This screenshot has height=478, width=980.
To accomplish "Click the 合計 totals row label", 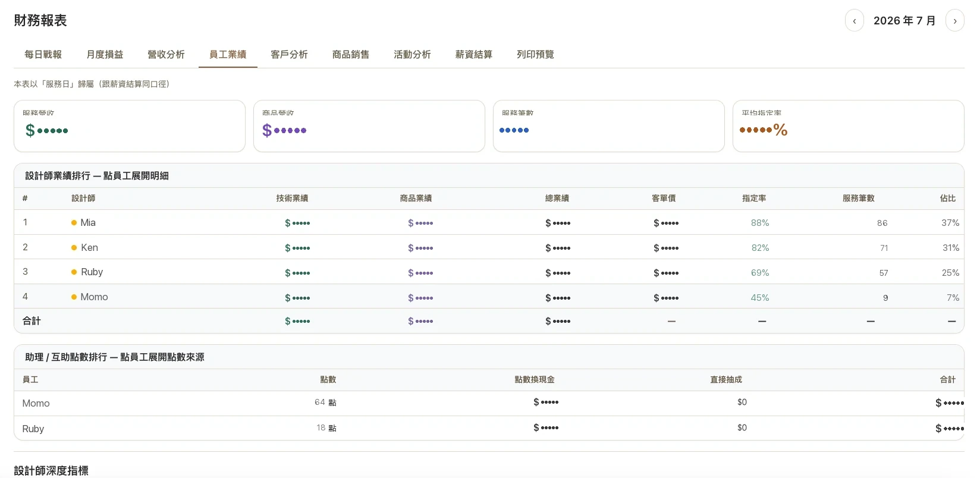I will pyautogui.click(x=32, y=321).
